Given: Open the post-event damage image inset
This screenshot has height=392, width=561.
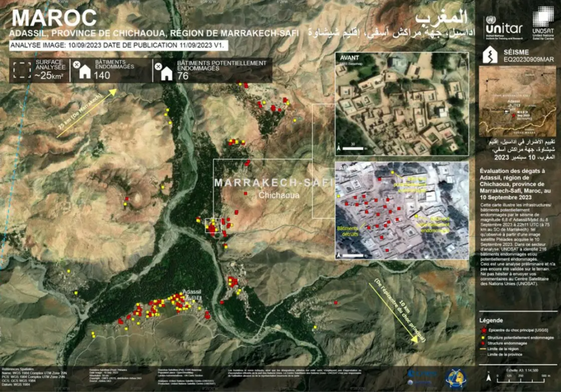Looking at the screenshot, I should click(402, 210).
